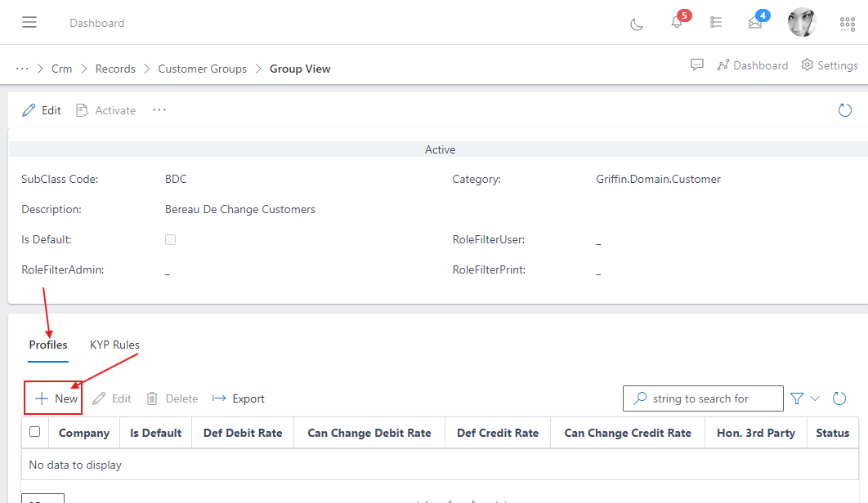Screen dimensions: 868x503
Task: Toggle the Is Default checkbox
Action: (170, 239)
